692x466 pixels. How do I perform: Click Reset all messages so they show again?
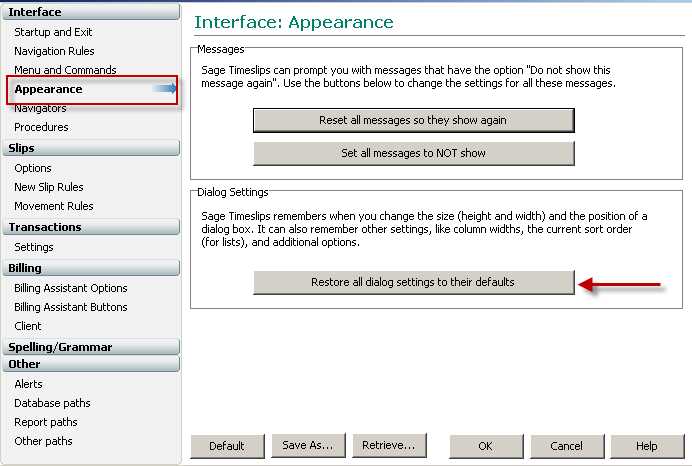pos(414,120)
